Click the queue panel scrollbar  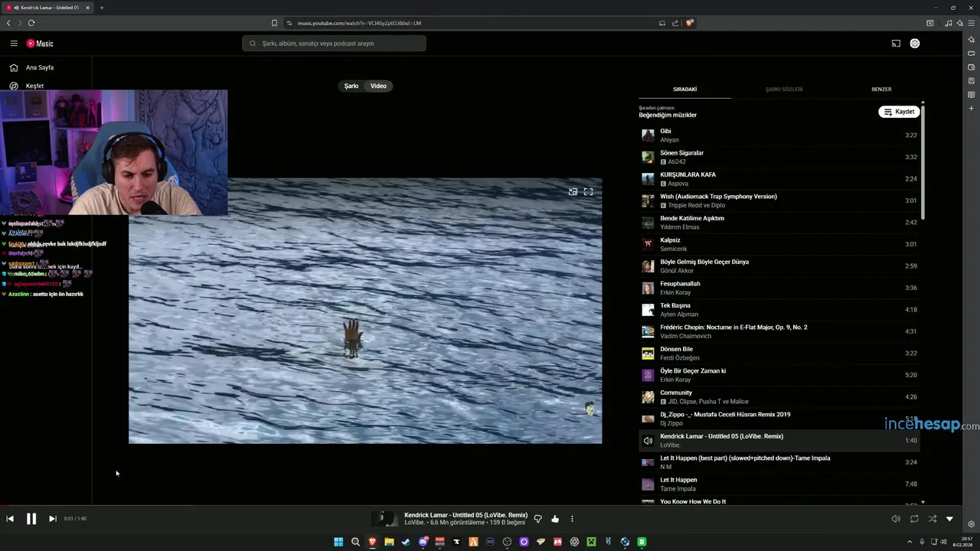tap(923, 161)
